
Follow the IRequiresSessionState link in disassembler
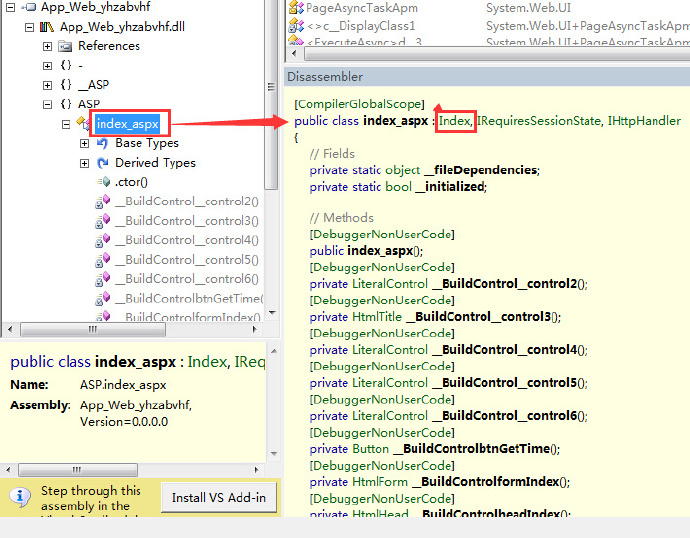tap(540, 121)
